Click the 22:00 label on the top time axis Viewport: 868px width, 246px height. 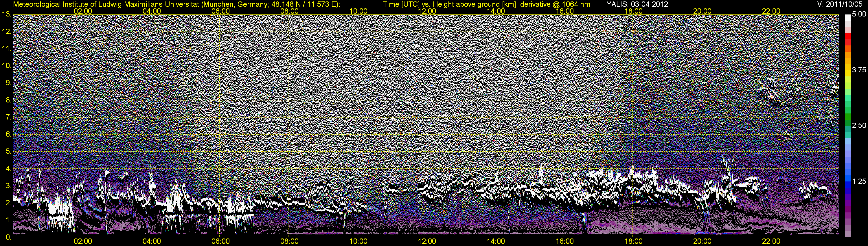pyautogui.click(x=771, y=11)
